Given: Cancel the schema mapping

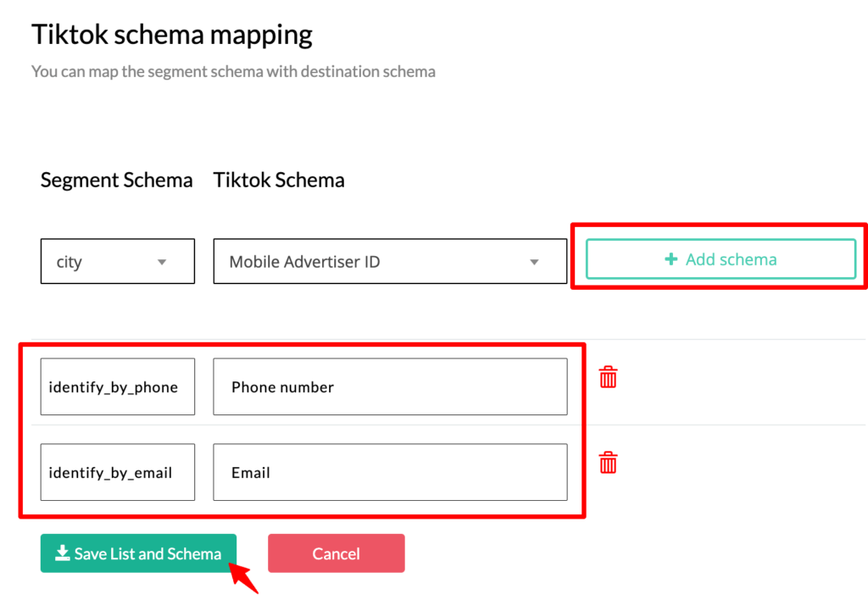Looking at the screenshot, I should [x=336, y=553].
